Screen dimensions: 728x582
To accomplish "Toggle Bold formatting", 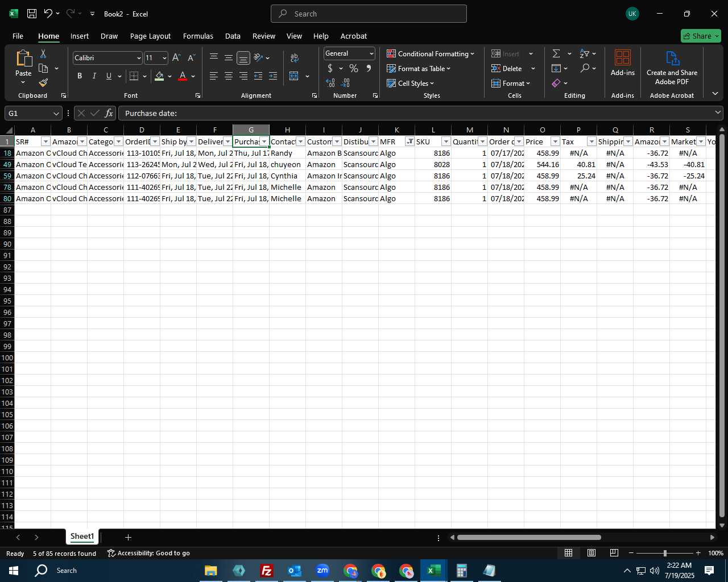I will (80, 76).
